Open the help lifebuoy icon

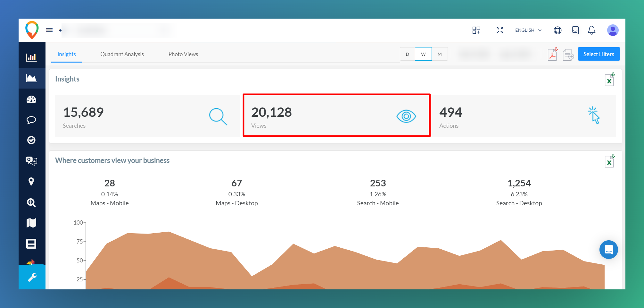(557, 30)
